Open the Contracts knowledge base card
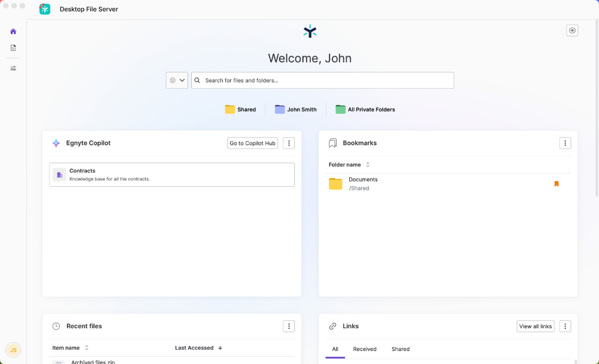The height and width of the screenshot is (364, 599). tap(171, 175)
